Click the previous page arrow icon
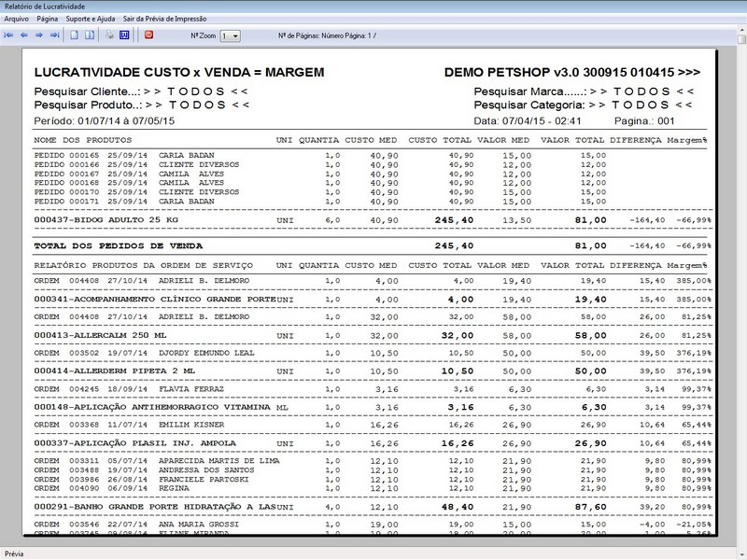 [24, 35]
